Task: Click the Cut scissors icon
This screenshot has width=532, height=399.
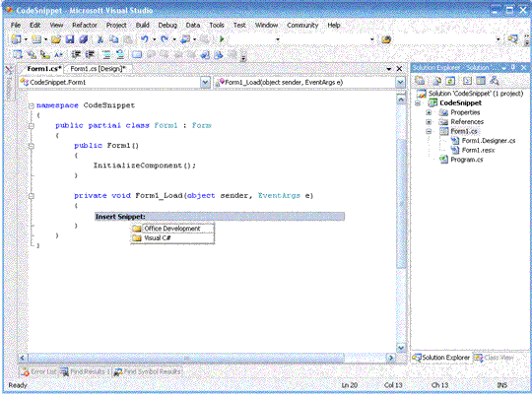Action: tap(100, 39)
